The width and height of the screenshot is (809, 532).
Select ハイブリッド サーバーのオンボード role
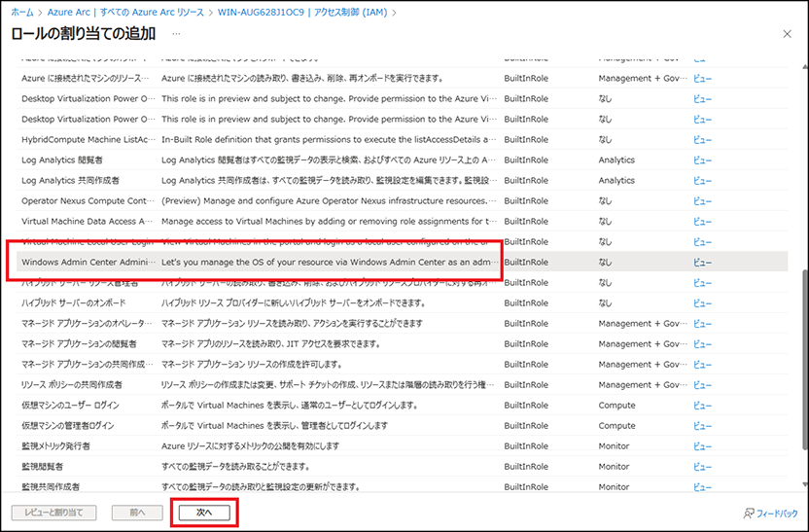[x=402, y=302]
